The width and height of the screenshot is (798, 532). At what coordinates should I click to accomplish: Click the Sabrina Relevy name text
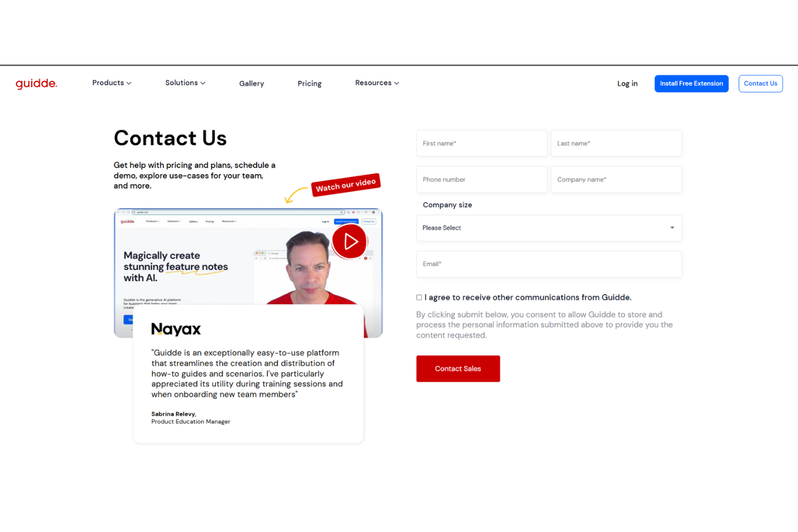pyautogui.click(x=174, y=414)
